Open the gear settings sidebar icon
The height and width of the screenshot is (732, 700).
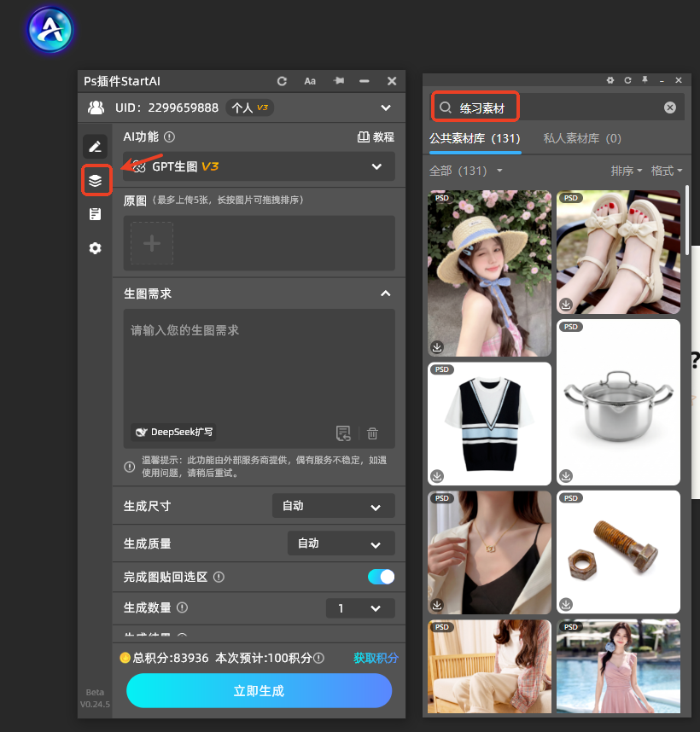(96, 248)
